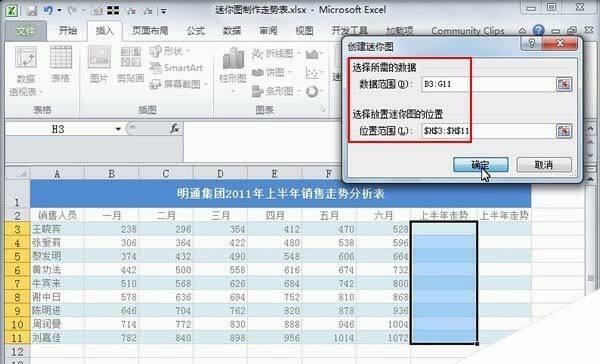The width and height of the screenshot is (600, 364).
Task: Insert a SmartArt graphic
Action: [x=176, y=68]
